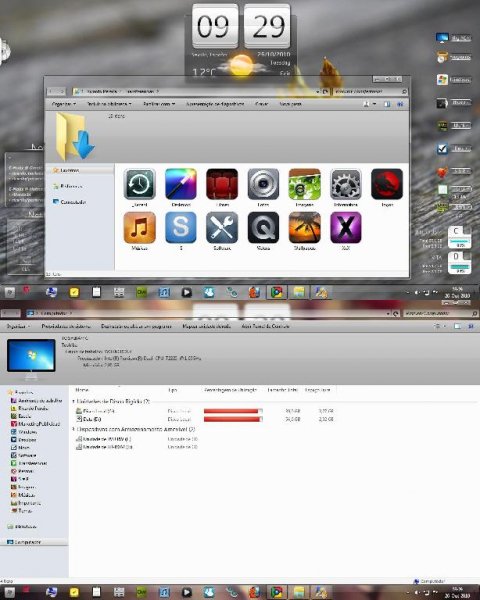The width and height of the screenshot is (480, 600).
Task: Collapse the Unidades de Disco Rígido group
Action: tap(73, 401)
